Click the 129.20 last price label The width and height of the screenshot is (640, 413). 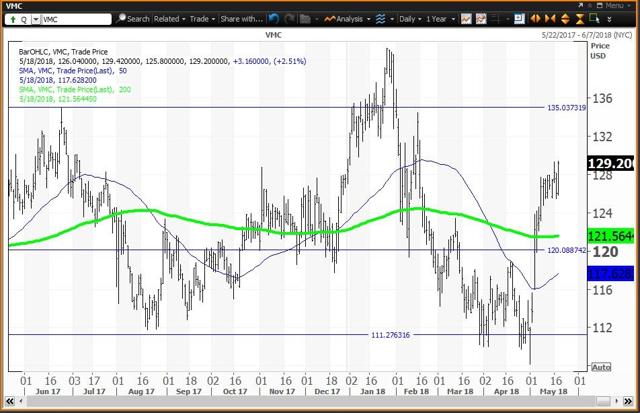pyautogui.click(x=610, y=163)
